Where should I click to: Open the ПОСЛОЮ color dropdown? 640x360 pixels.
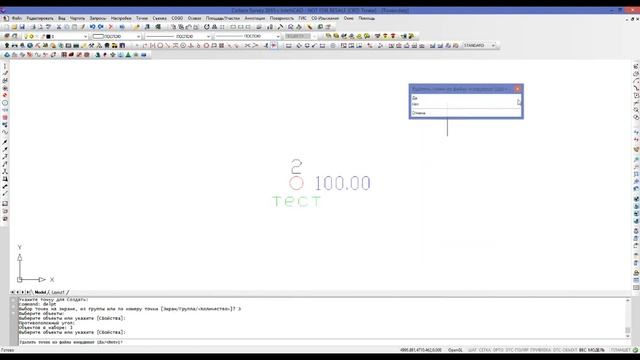[x=138, y=36]
